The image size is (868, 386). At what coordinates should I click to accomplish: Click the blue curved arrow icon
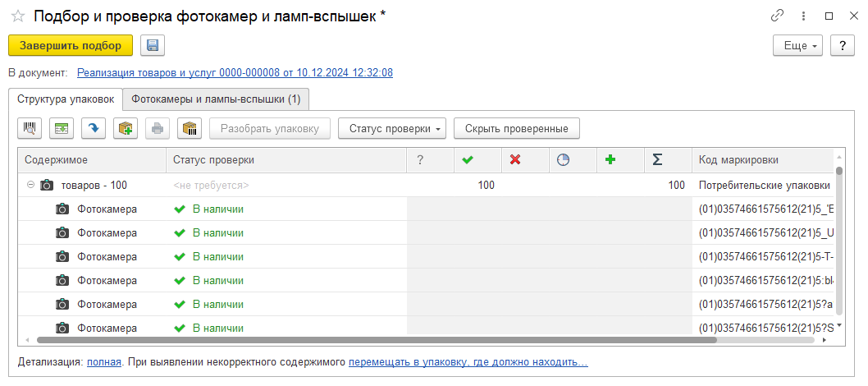(x=93, y=128)
